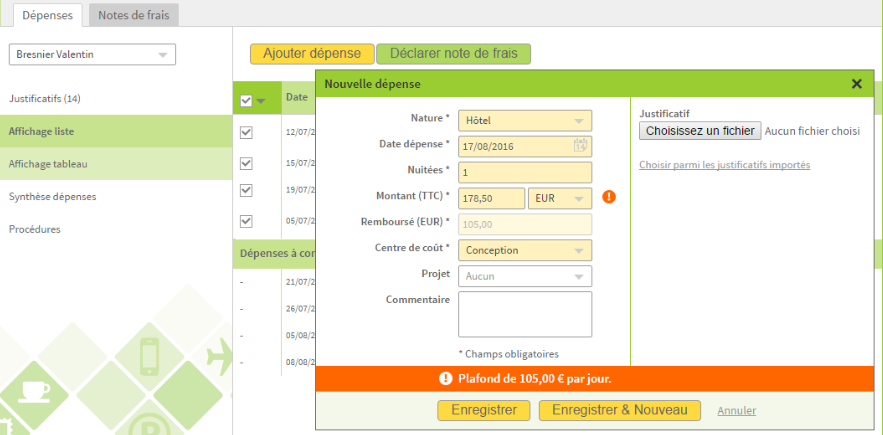This screenshot has width=883, height=435.
Task: Switch to the Dépenses tab
Action: [x=47, y=15]
